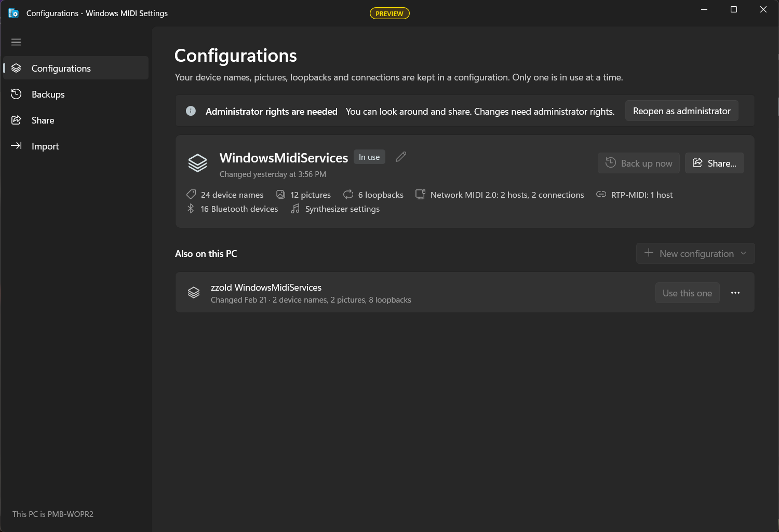The height and width of the screenshot is (532, 779).
Task: Click the '16 Bluetooth devices' text
Action: tap(239, 209)
